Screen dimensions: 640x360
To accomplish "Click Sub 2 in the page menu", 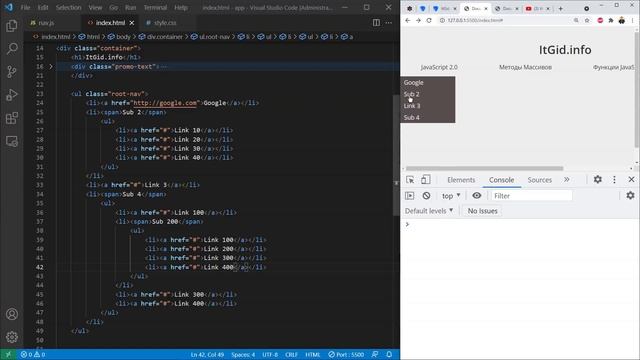I will [x=411, y=94].
